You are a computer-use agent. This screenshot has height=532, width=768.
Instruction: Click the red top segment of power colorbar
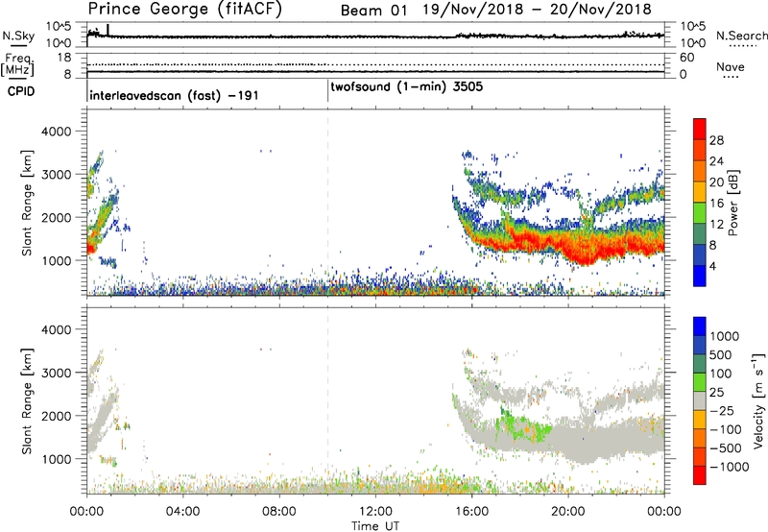click(x=700, y=129)
